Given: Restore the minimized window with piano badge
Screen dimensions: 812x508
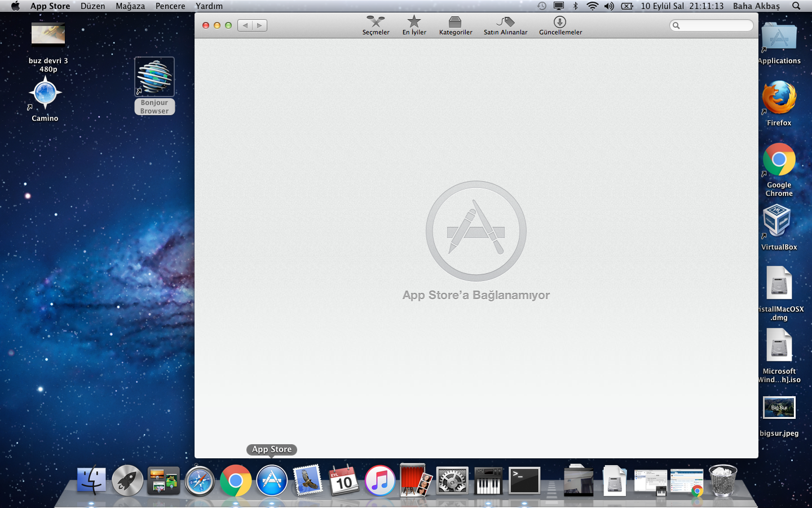Looking at the screenshot, I should click(650, 483).
